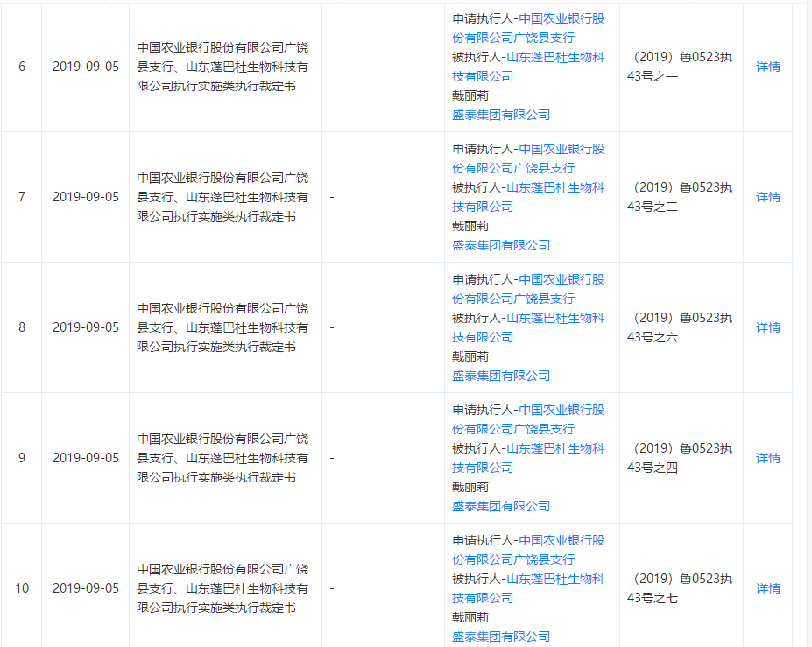Click the case title text in row 10
Viewport: 812px width, 647px height.
(x=222, y=588)
